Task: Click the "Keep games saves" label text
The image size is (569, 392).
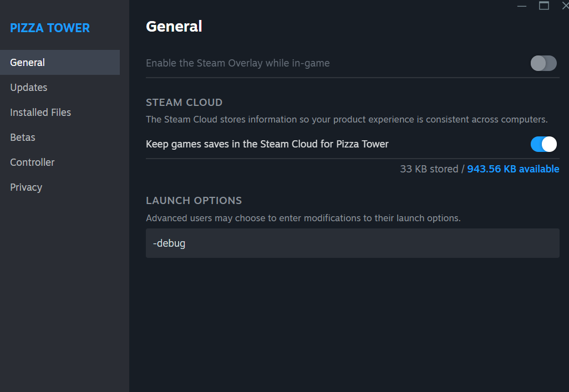Action: (267, 144)
